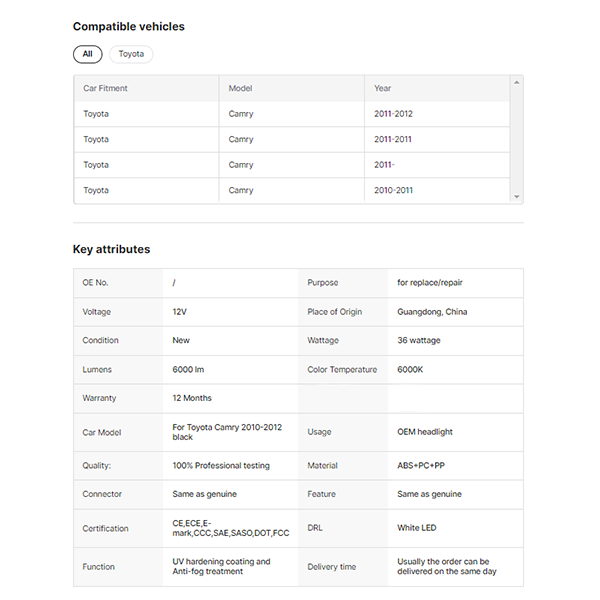This screenshot has width=600, height=600.
Task: Click the Key attributes heading
Action: pyautogui.click(x=111, y=249)
